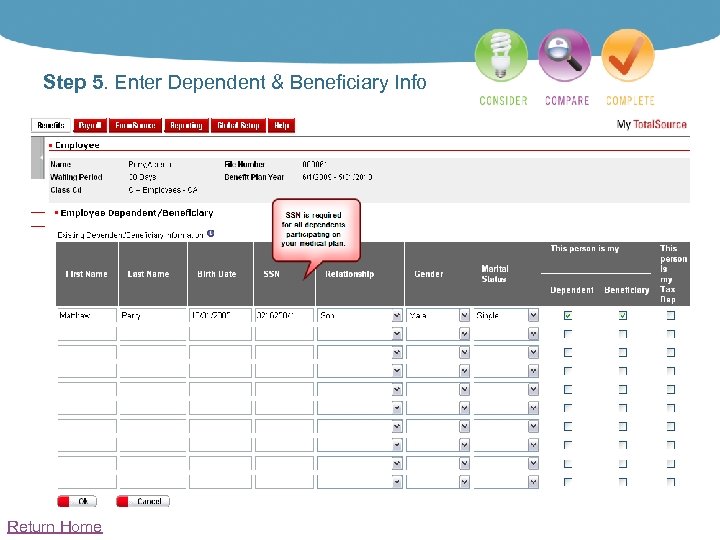Check Beneficiary checkbox in third row
Viewport: 720px width, 540px height.
623,352
